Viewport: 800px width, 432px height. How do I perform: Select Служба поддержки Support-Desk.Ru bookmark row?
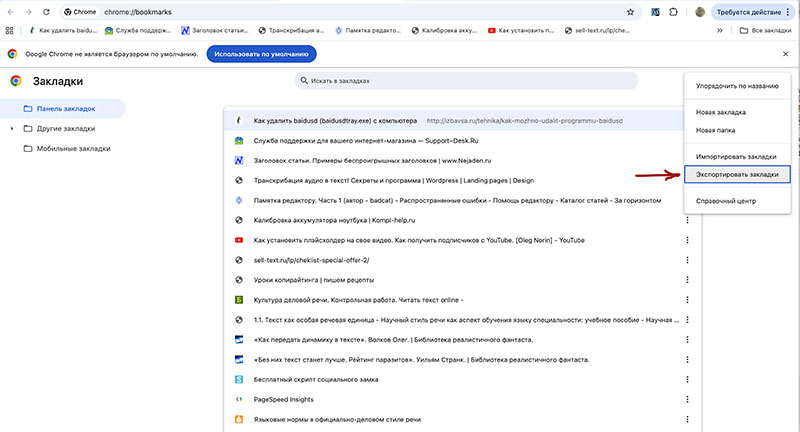[454, 141]
